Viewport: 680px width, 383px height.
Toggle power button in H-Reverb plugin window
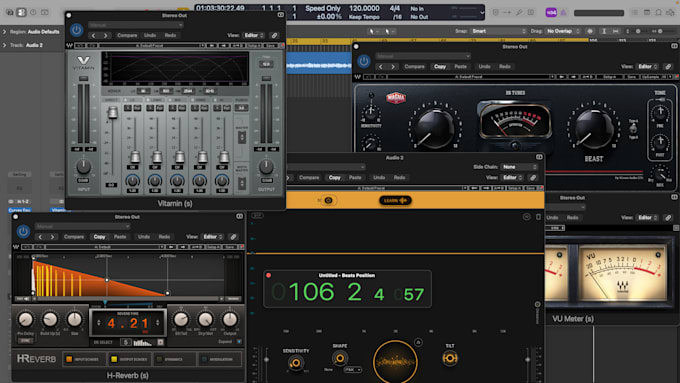[23, 231]
